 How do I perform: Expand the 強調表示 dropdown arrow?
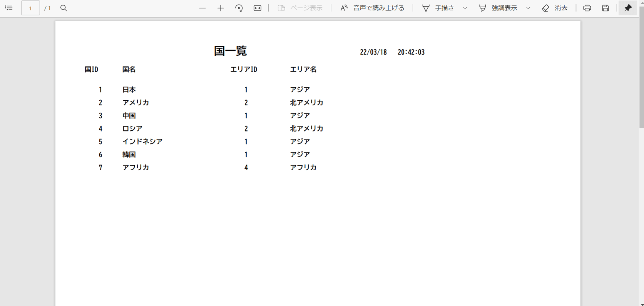pyautogui.click(x=528, y=8)
